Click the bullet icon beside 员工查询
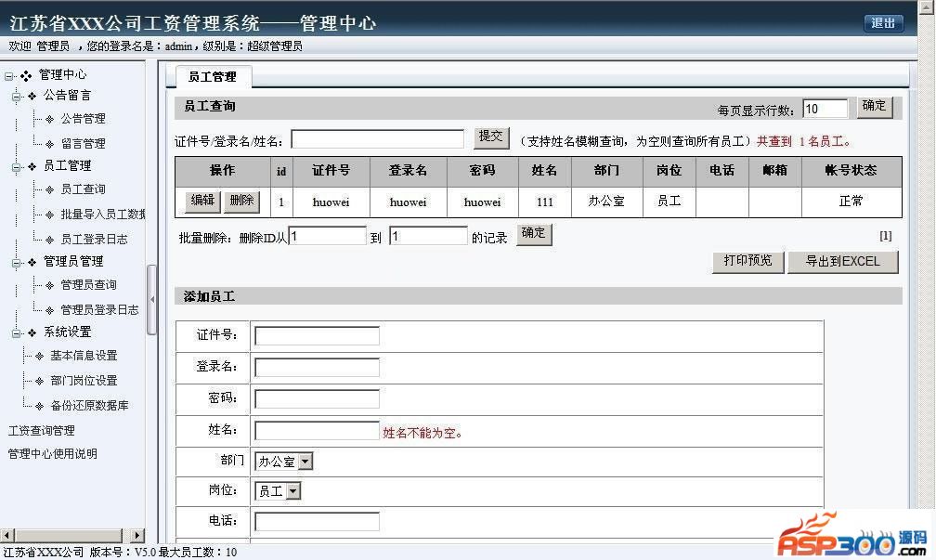936x560 pixels. [x=49, y=189]
